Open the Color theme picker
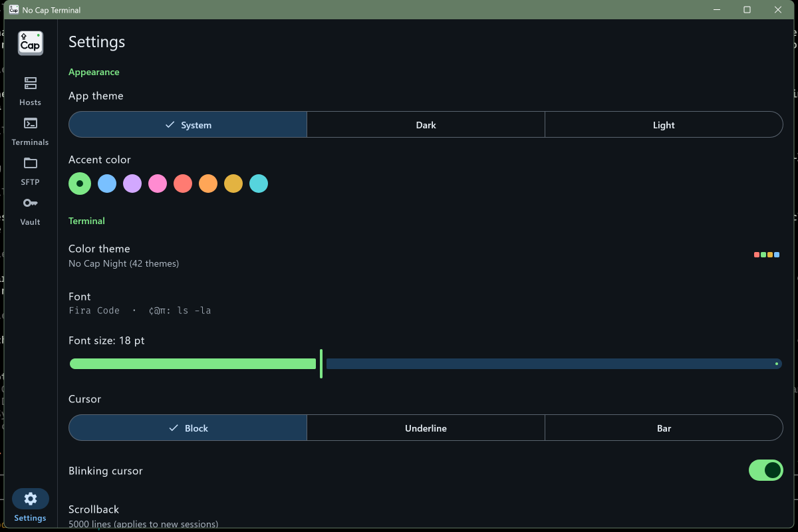The height and width of the screenshot is (532, 798). pos(426,255)
